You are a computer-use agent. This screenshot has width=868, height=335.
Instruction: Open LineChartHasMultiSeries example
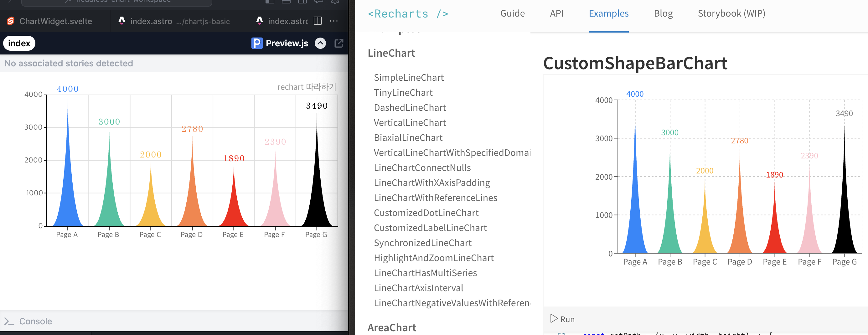point(425,273)
